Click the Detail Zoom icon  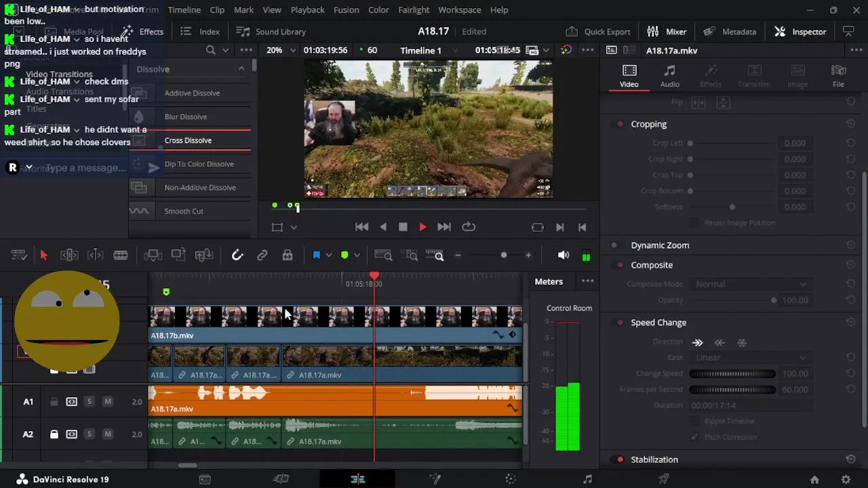click(409, 255)
